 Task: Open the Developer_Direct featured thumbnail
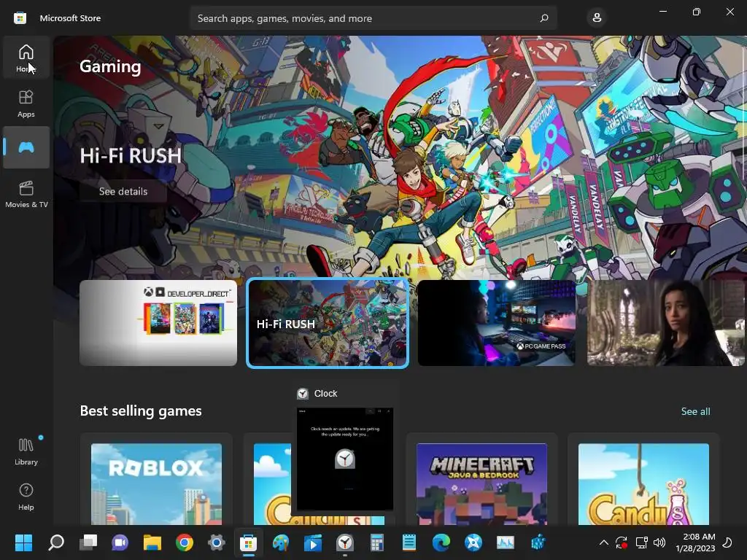[158, 323]
